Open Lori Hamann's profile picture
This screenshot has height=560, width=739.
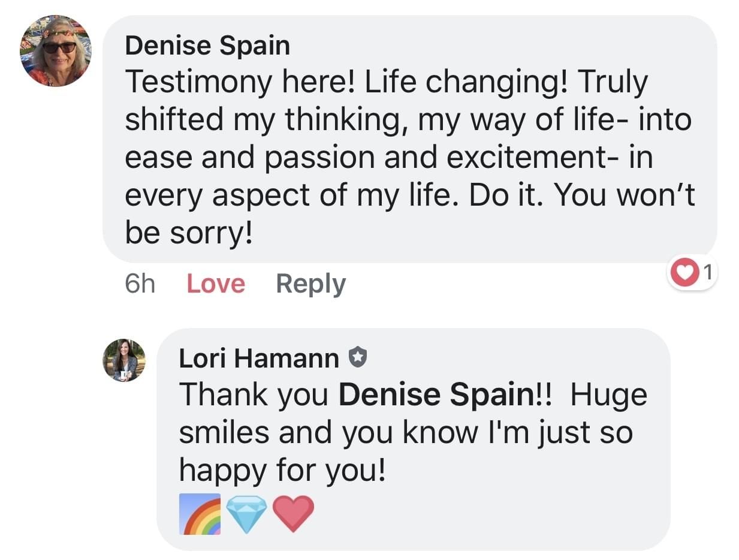(x=124, y=360)
